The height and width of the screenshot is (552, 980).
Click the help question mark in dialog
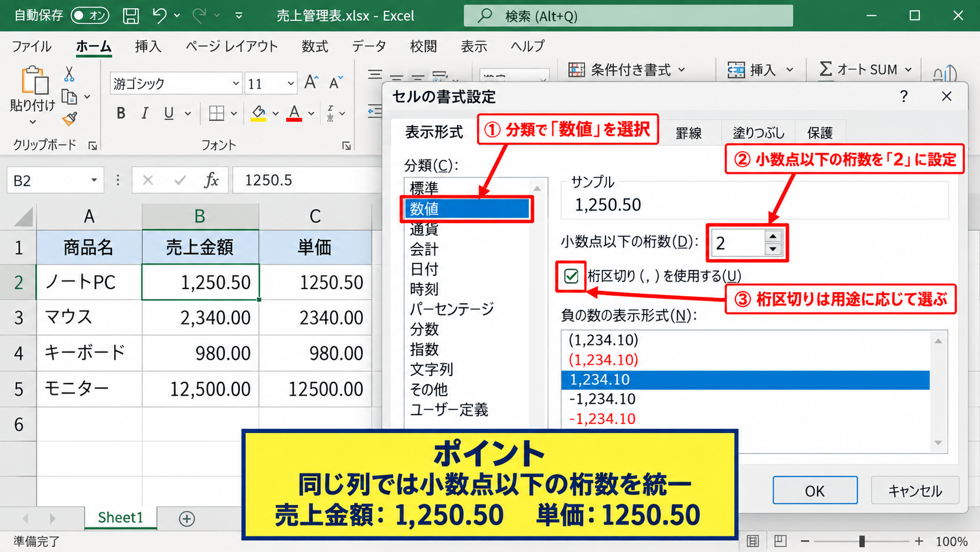pos(904,96)
